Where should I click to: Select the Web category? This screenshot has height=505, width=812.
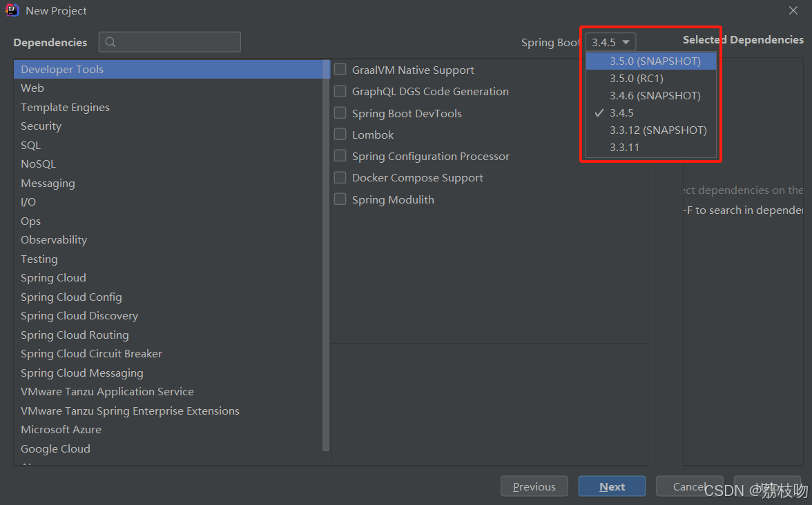click(168, 88)
